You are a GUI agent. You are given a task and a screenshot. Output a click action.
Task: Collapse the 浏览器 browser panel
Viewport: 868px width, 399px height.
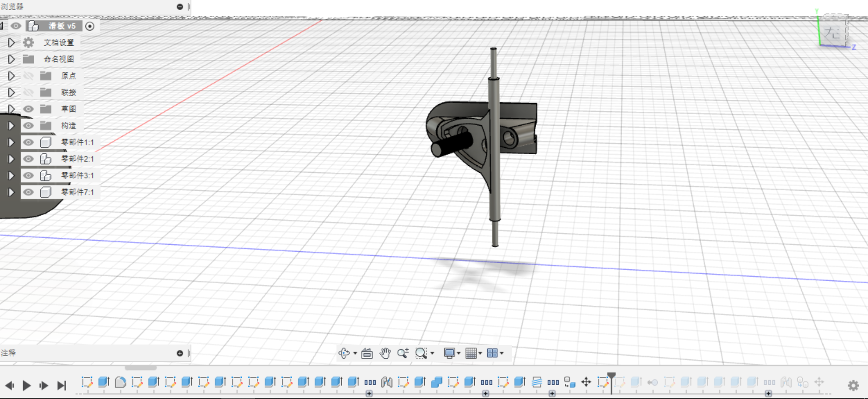[x=180, y=6]
